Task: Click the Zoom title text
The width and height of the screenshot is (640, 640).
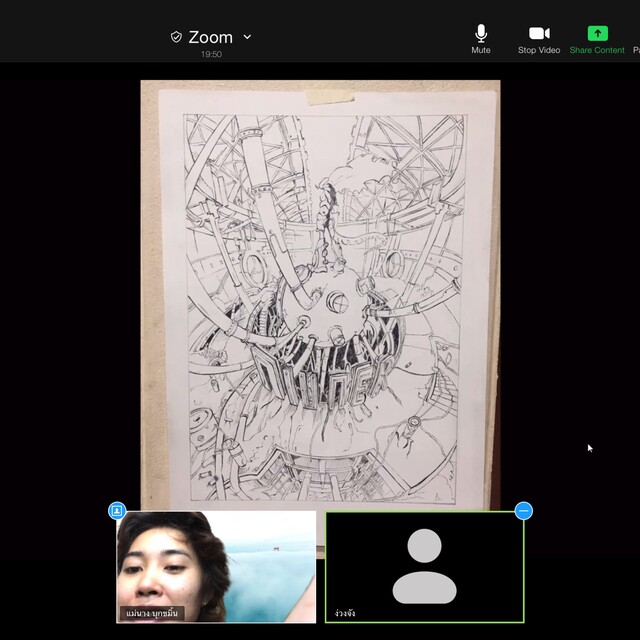Action: [211, 37]
